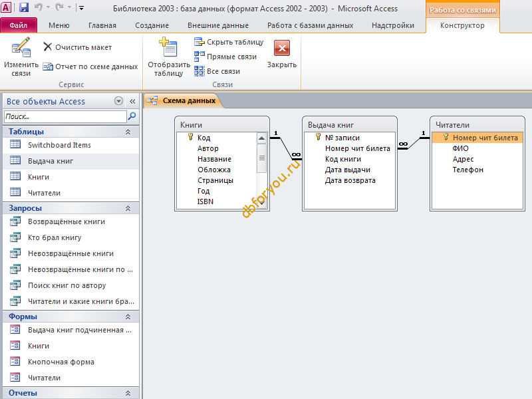The width and height of the screenshot is (532, 399).
Task: Select Все связи to show all relationships
Action: (217, 71)
